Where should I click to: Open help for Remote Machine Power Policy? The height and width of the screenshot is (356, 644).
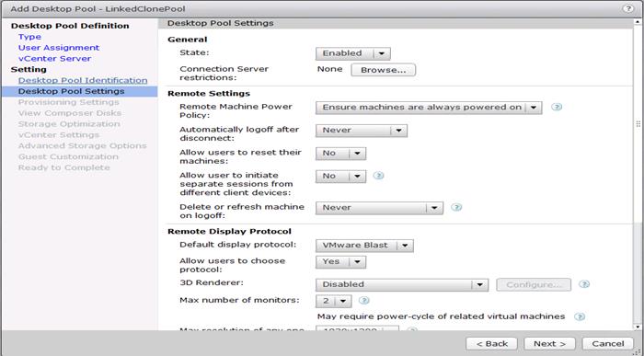(x=557, y=108)
